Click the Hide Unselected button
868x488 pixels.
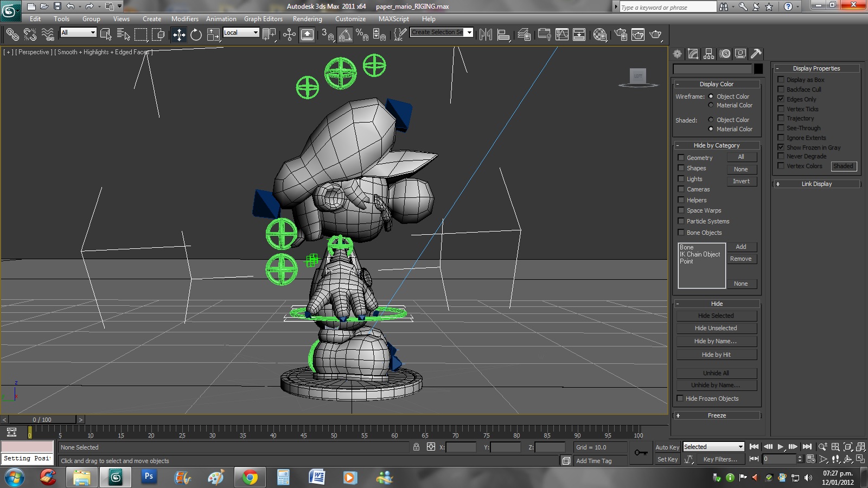point(716,328)
